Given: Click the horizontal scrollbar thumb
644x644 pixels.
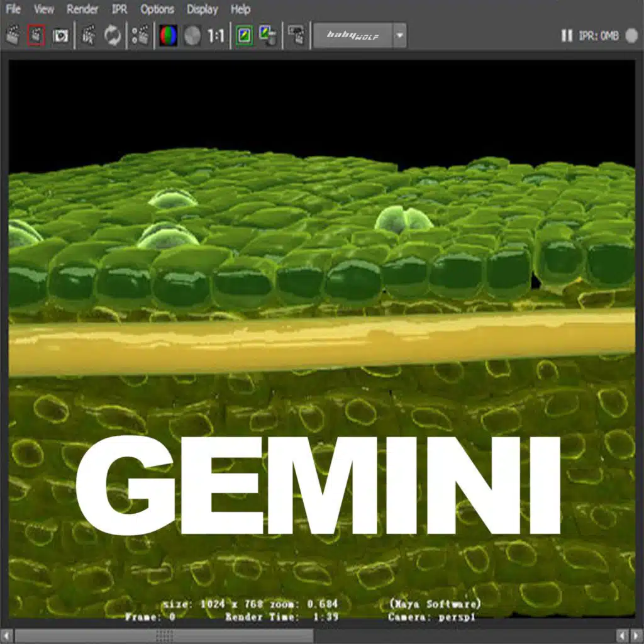Looking at the screenshot, I should 164,636.
